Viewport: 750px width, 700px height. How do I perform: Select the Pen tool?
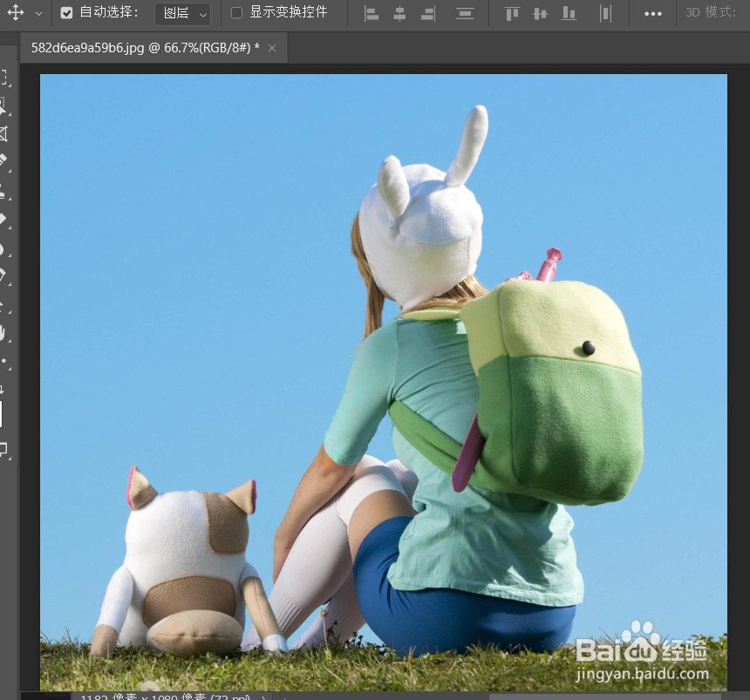pos(3,276)
